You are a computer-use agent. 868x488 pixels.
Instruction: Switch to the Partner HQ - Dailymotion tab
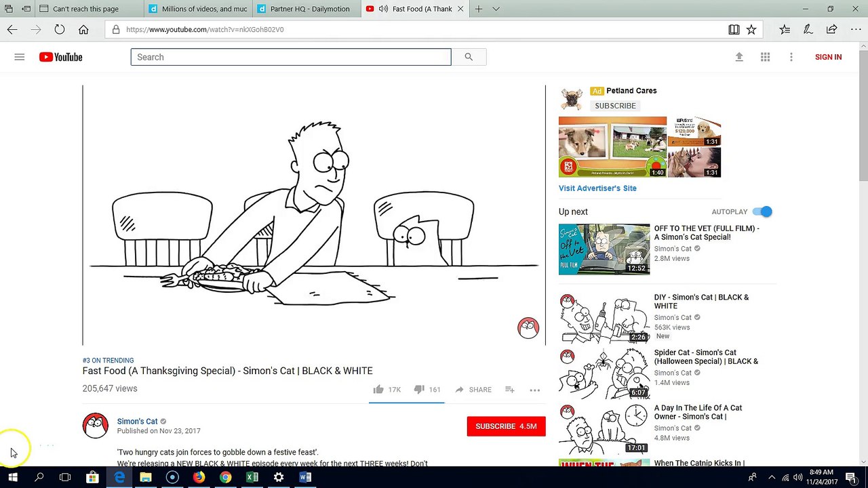[x=305, y=9]
